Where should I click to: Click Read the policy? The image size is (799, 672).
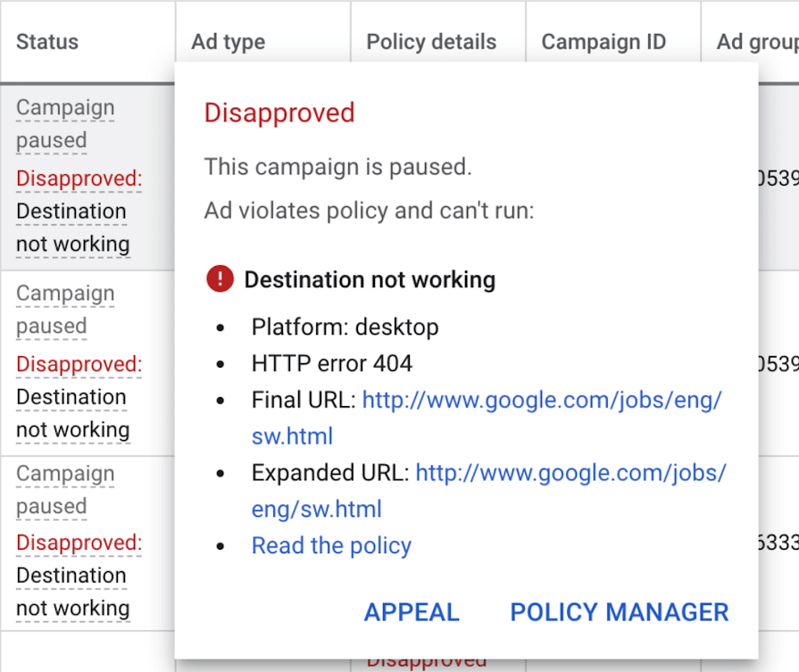pyautogui.click(x=331, y=545)
